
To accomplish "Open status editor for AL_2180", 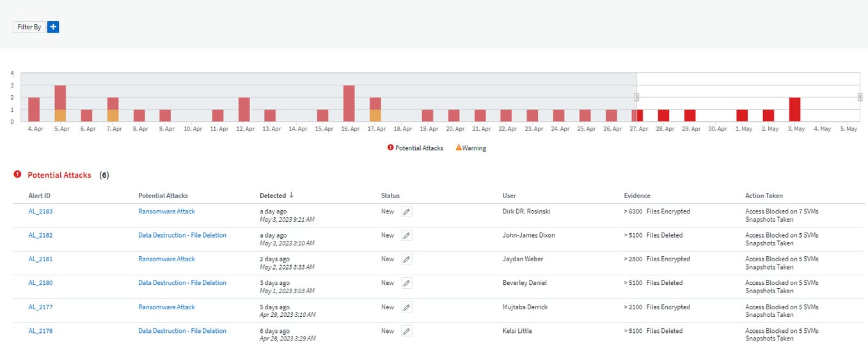I will click(x=407, y=283).
